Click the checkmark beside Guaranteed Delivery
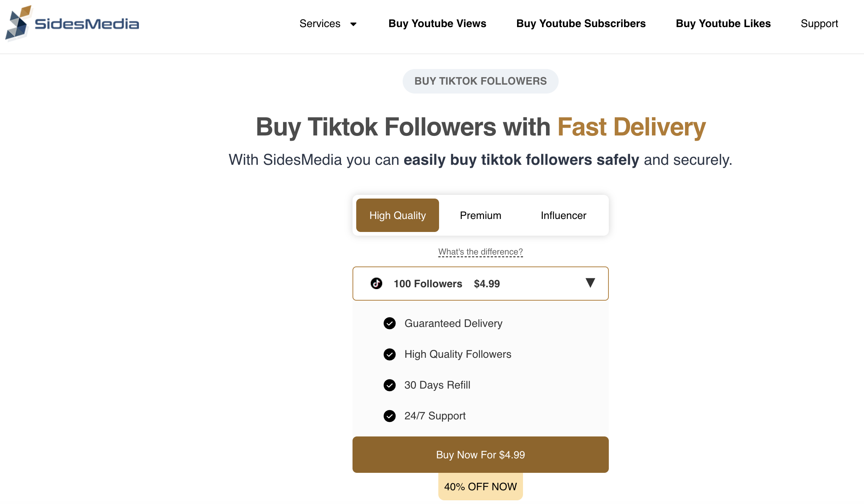 pos(389,323)
